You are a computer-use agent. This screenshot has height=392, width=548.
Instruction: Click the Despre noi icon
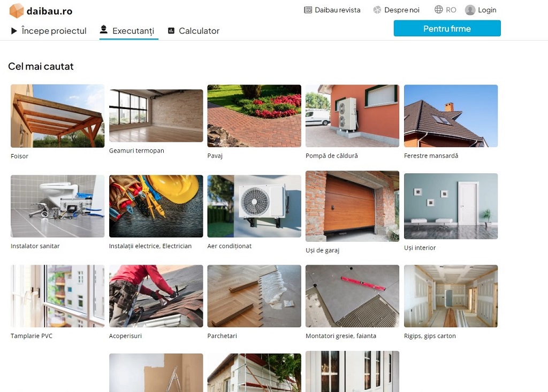pos(377,10)
